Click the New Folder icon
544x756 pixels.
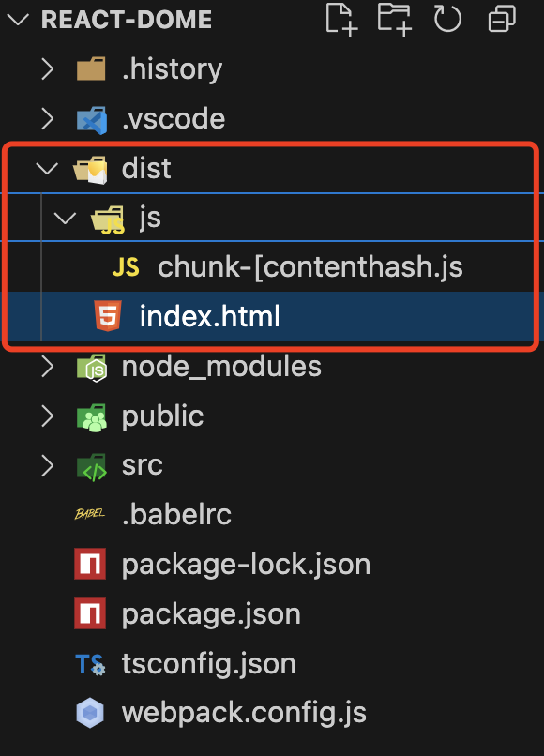click(x=394, y=20)
